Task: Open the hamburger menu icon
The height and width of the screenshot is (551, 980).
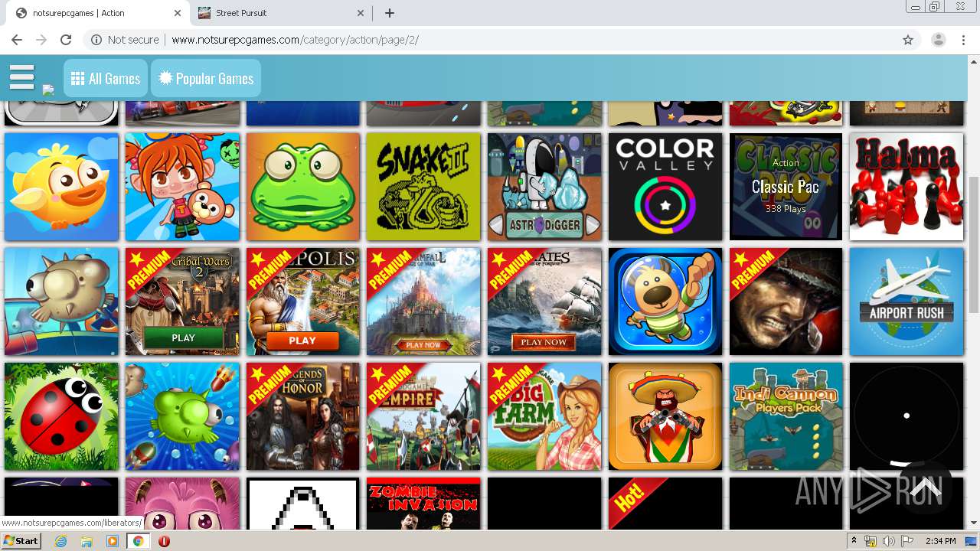Action: (21, 77)
